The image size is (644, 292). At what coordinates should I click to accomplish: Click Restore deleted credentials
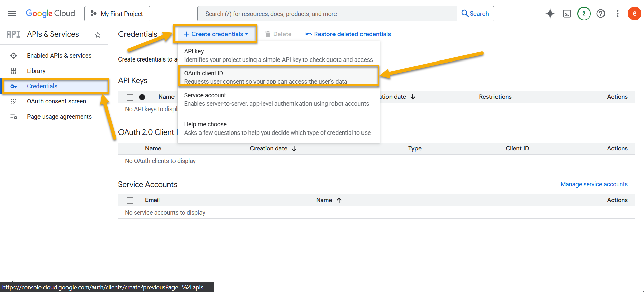click(348, 34)
